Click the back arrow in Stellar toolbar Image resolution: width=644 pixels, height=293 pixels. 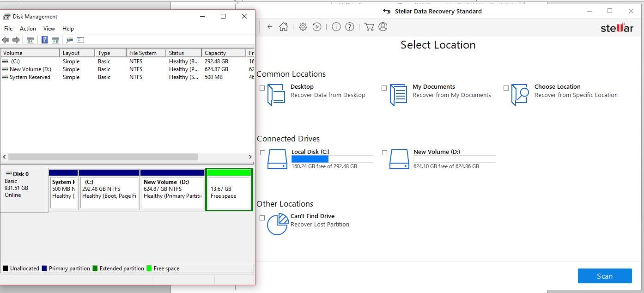point(270,27)
